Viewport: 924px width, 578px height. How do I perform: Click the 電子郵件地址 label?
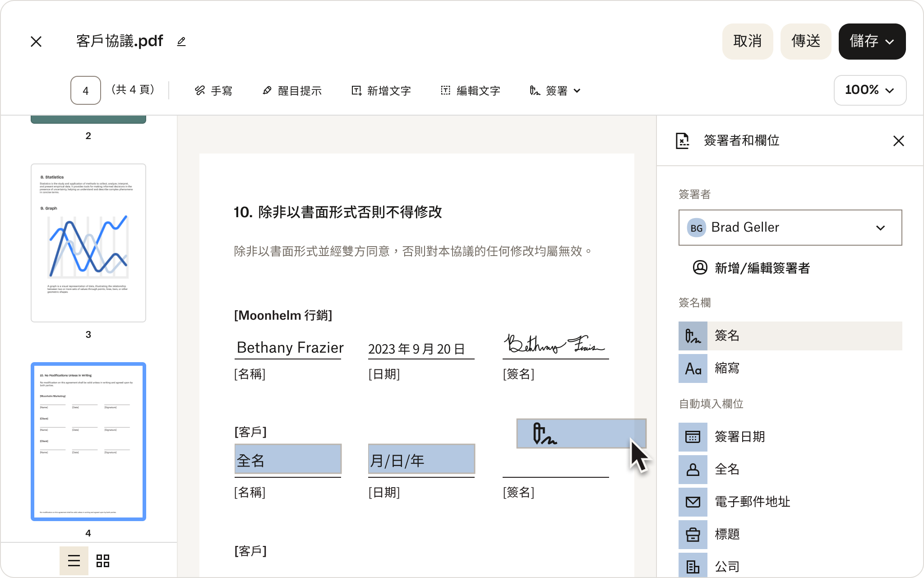(753, 502)
